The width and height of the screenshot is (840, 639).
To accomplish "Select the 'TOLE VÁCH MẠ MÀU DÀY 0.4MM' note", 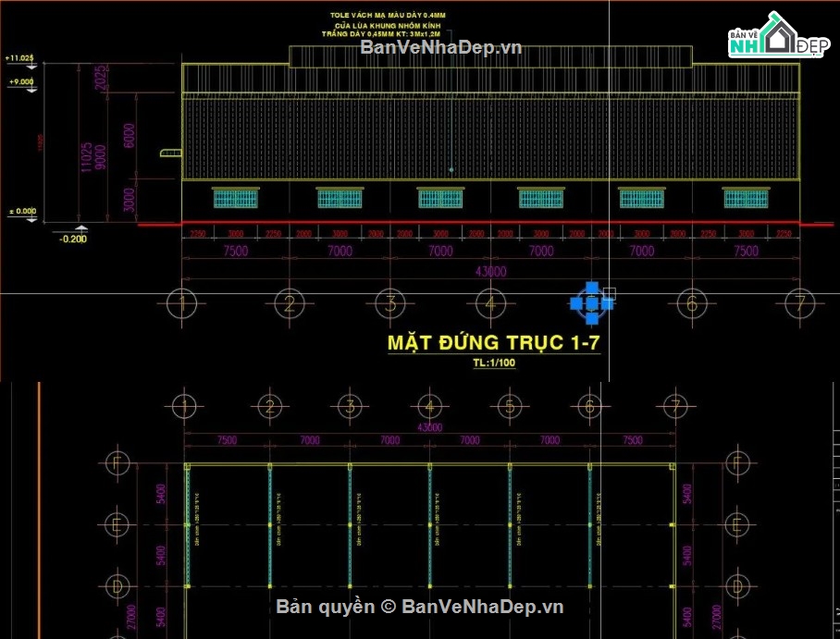I will 388,16.
